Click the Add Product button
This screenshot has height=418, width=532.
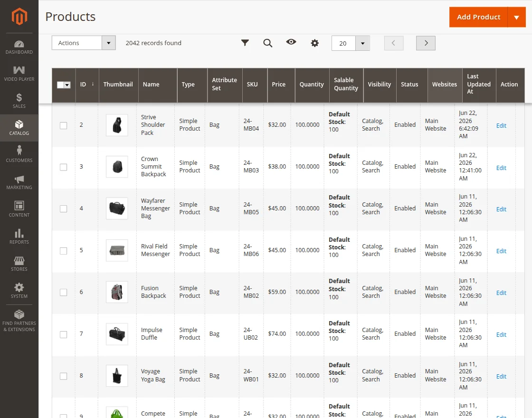pos(478,17)
